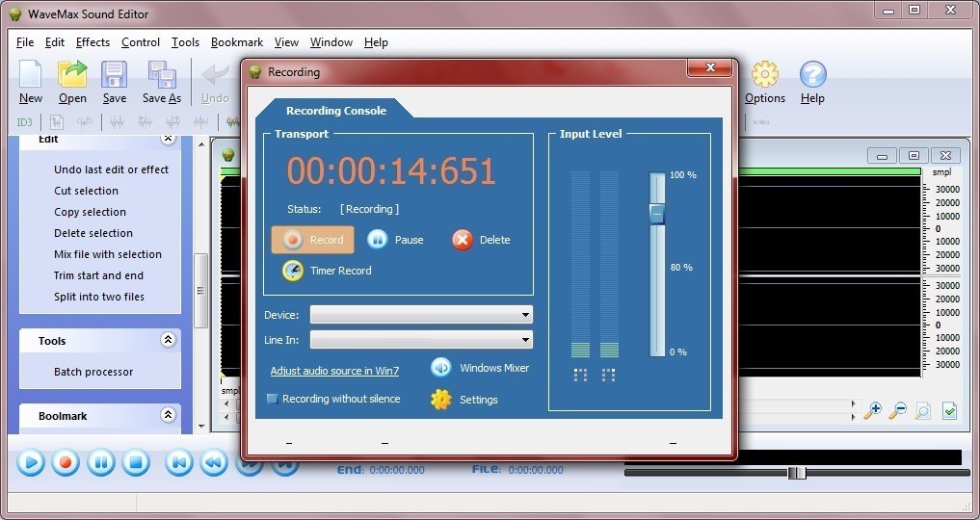Screen dimensions: 980x520
Task: Open the Tools menu in the menu bar
Action: 186,42
